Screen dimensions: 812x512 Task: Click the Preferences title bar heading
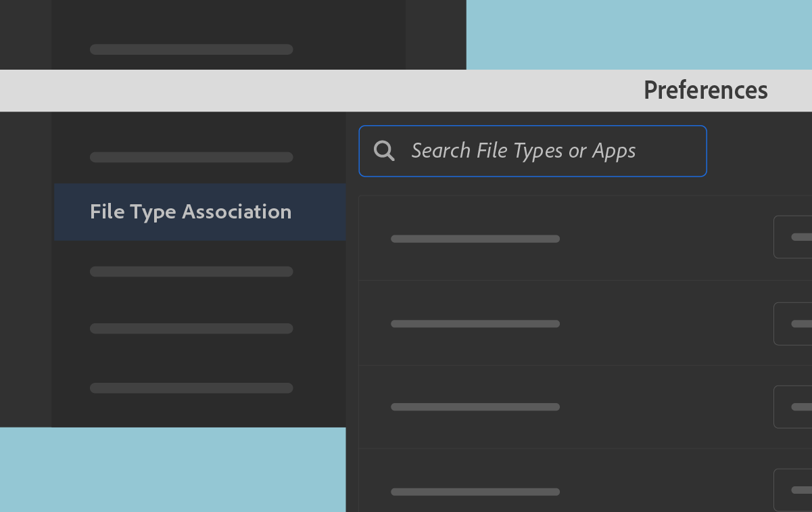pos(705,91)
